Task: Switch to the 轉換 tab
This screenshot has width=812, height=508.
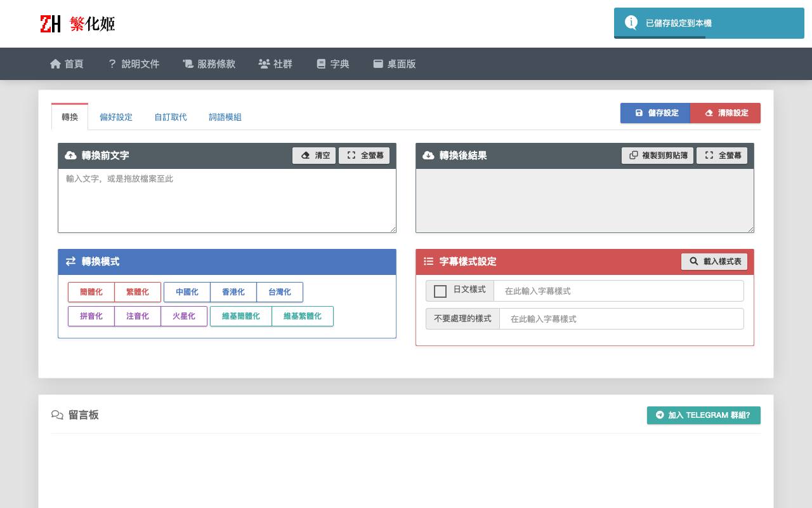Action: (70, 117)
